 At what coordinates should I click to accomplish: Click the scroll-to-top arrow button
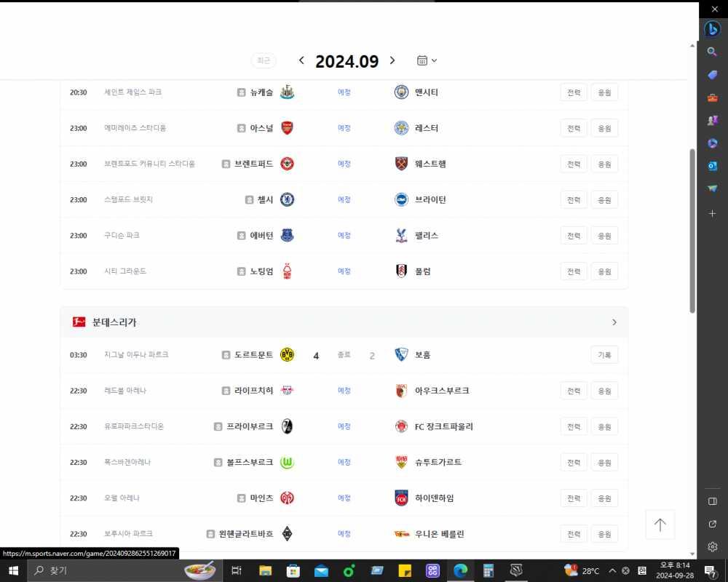pyautogui.click(x=660, y=525)
